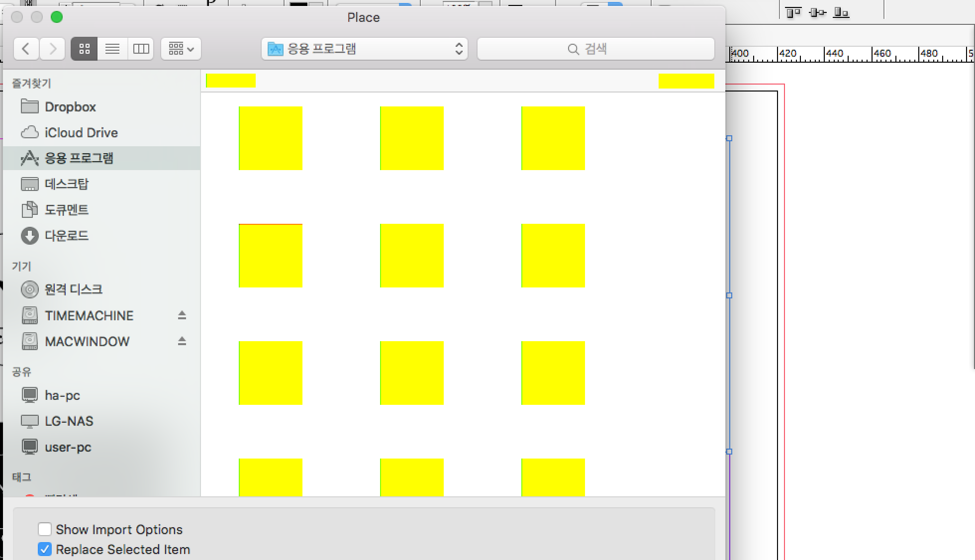Eject the TIMEMACHINE disk

click(182, 315)
